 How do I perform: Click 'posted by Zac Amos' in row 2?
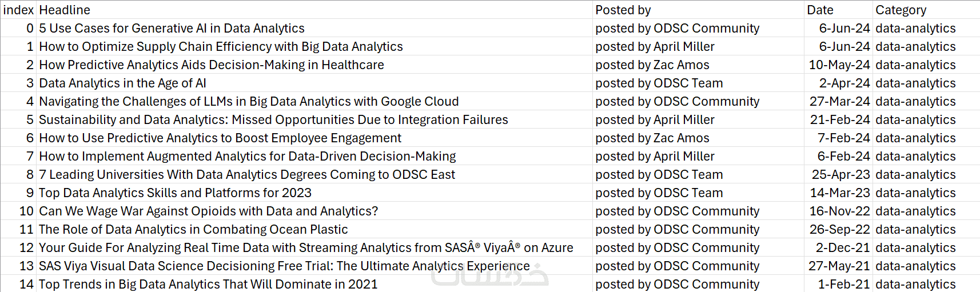[652, 65]
